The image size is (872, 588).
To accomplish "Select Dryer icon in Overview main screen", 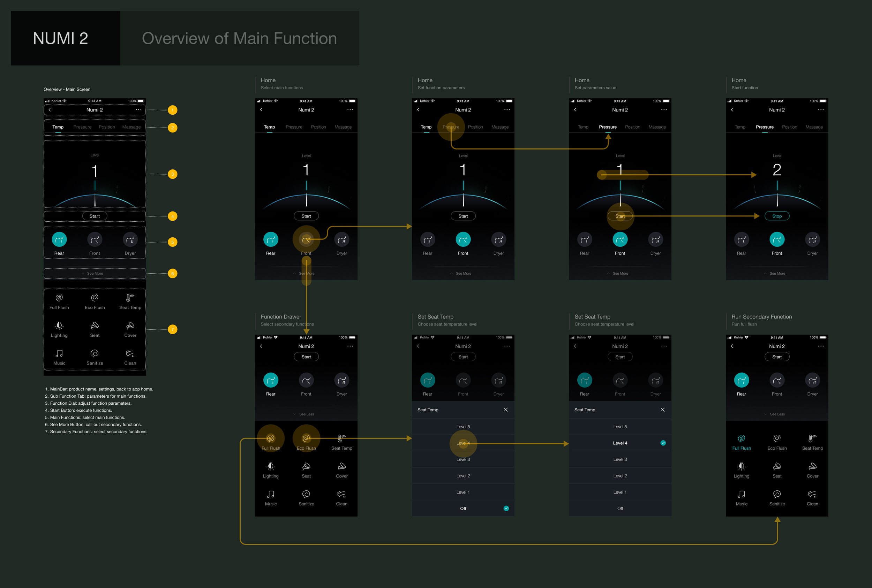I will 130,239.
